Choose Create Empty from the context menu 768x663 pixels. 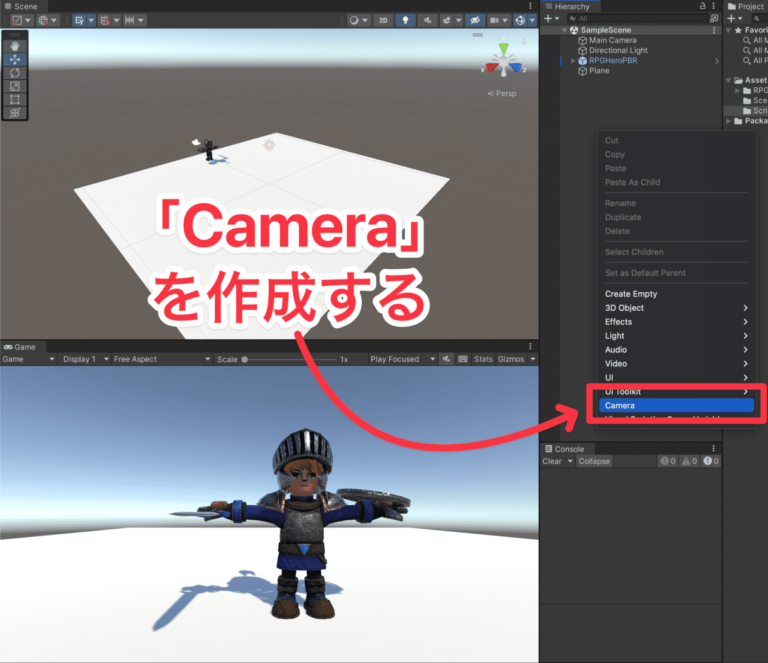[676, 294]
